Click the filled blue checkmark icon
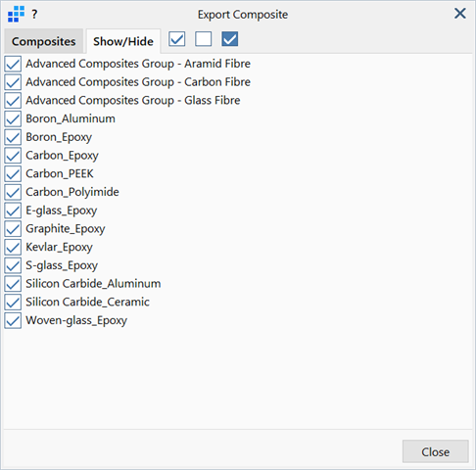Image resolution: width=476 pixels, height=470 pixels. click(229, 39)
